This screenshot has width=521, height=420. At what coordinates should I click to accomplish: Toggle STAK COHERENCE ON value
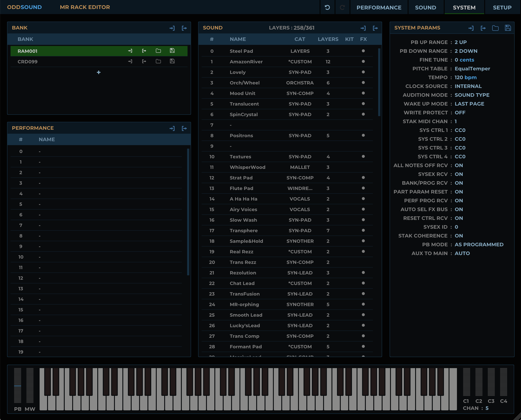(x=459, y=236)
